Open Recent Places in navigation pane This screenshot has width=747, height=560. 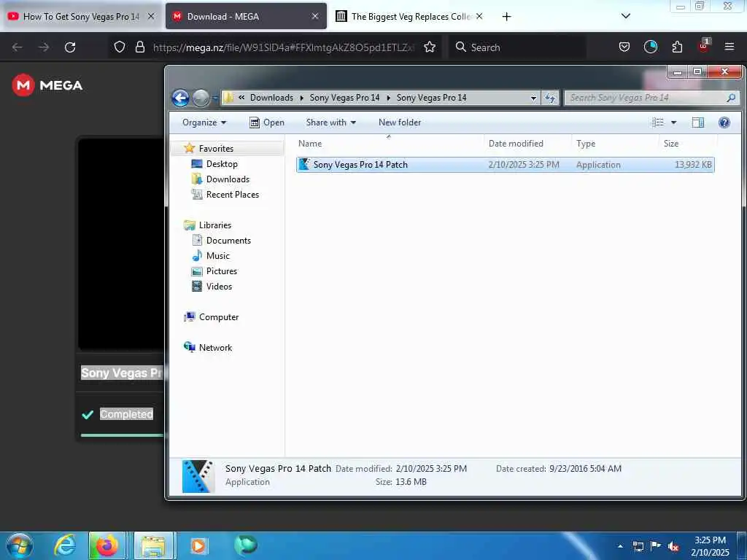[233, 194]
